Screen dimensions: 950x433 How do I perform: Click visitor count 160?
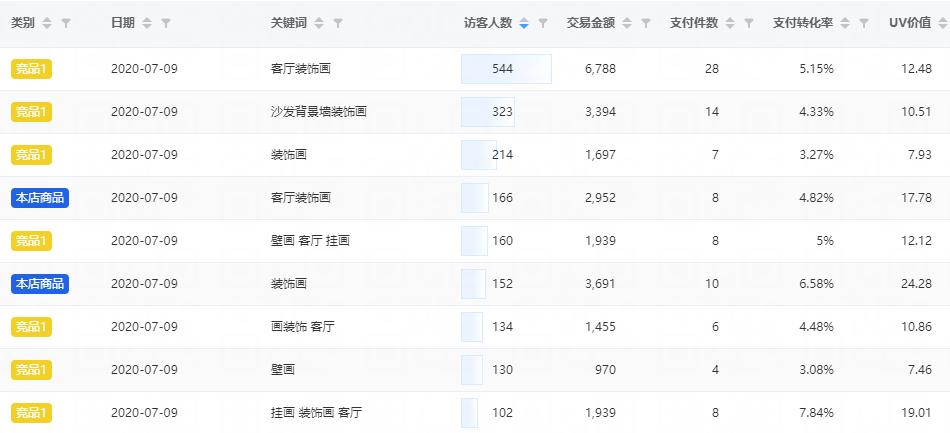(x=502, y=241)
